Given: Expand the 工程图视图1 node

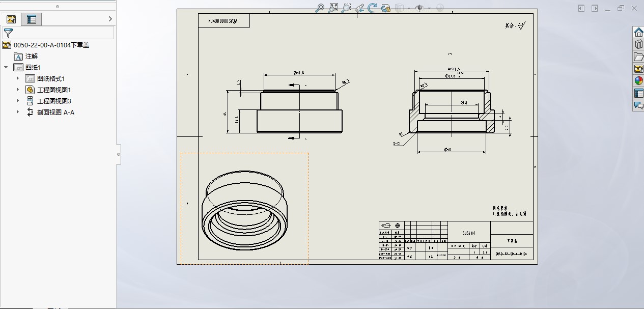Looking at the screenshot, I should pos(18,90).
